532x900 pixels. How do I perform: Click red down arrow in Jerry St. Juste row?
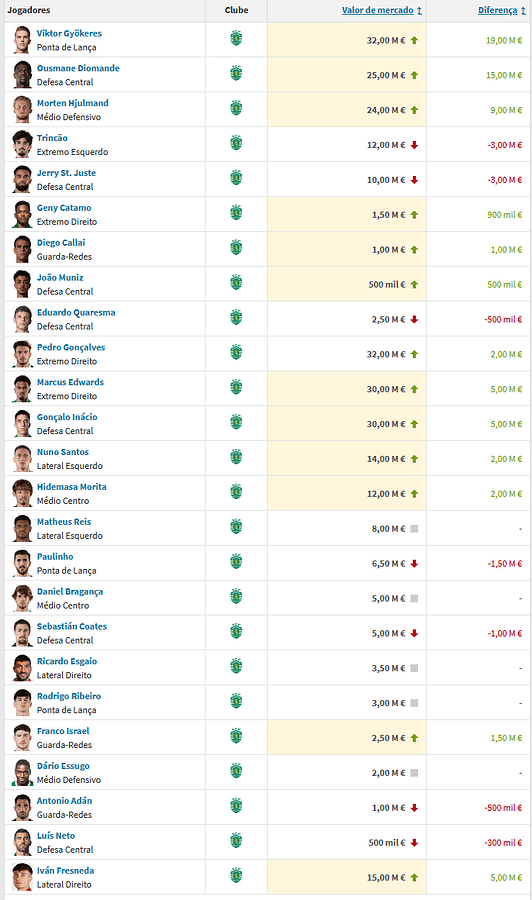[414, 180]
